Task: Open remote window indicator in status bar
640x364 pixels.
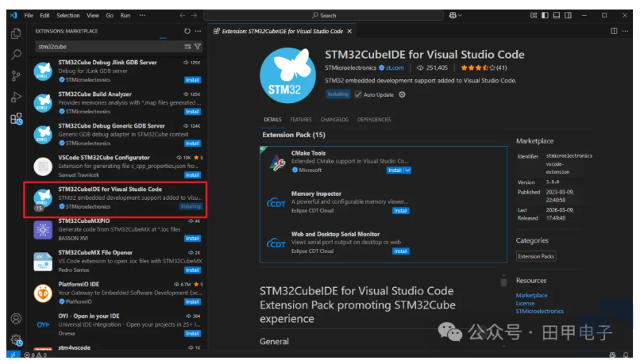Action: click(x=13, y=354)
